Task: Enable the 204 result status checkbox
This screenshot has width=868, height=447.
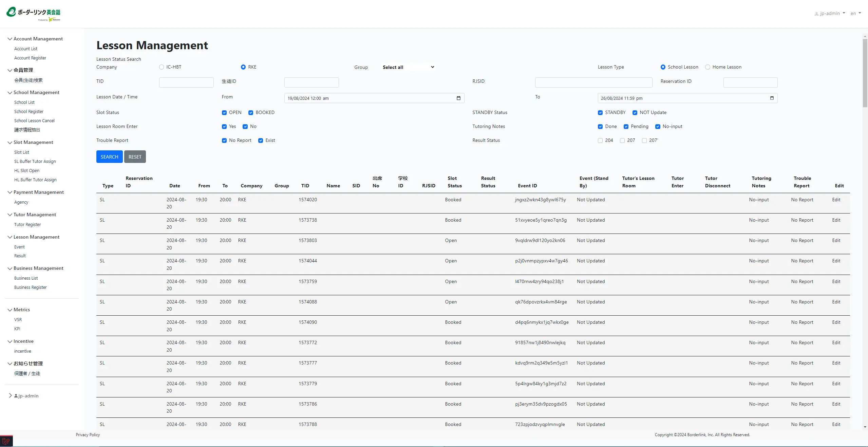Action: [600, 141]
